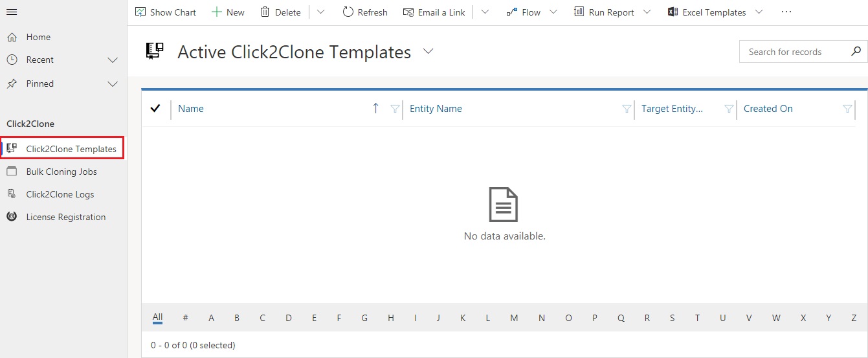
Task: Filter records by letter A
Action: [211, 318]
